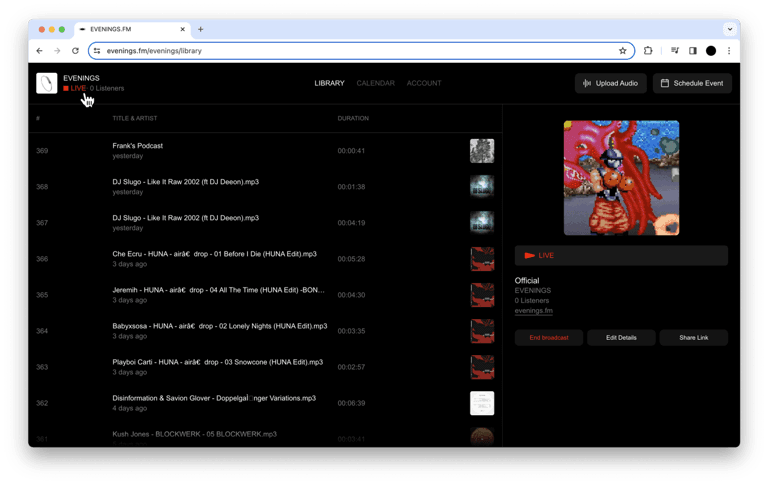
Task: Open the Chrome three-dot menu
Action: pyautogui.click(x=729, y=50)
